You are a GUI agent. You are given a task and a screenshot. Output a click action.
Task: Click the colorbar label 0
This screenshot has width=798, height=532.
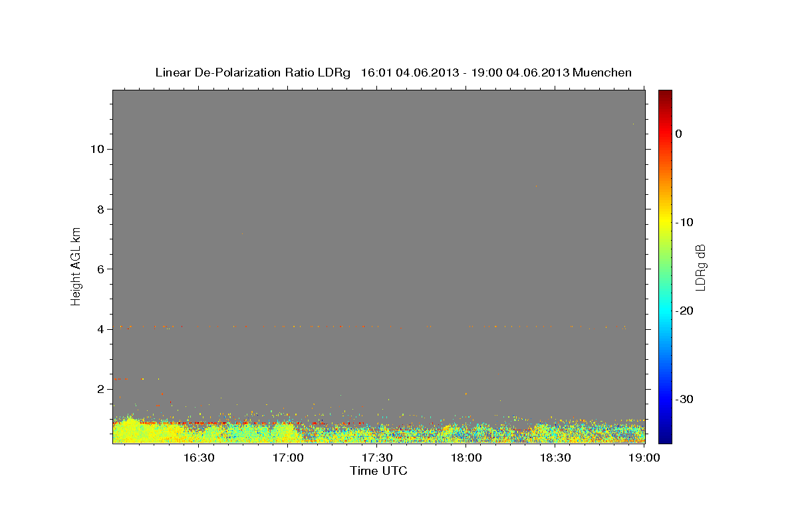[x=678, y=134]
